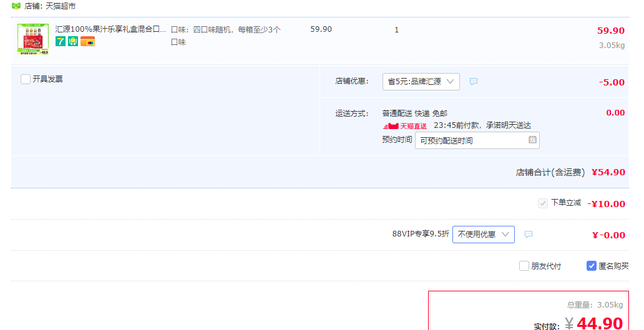This screenshot has height=330, width=644.
Task: Select the shipping fee 0.00 amount
Action: click(x=616, y=112)
